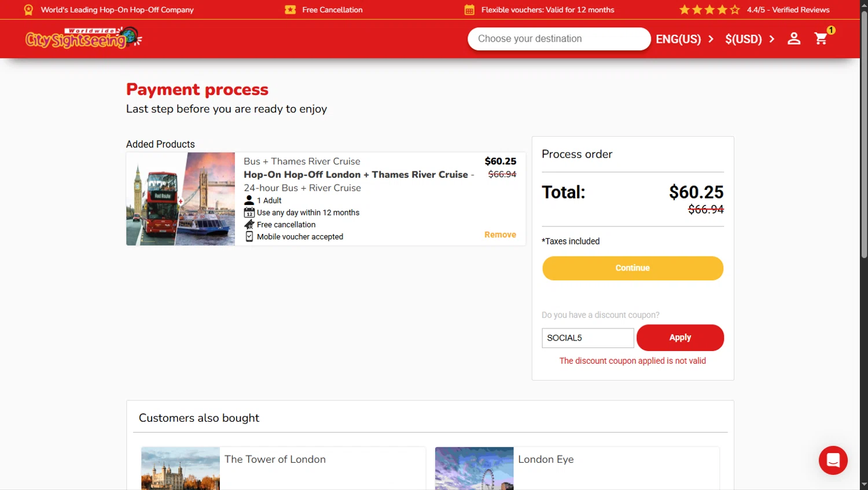This screenshot has height=490, width=868.
Task: Click the *Taxes included note
Action: click(571, 242)
